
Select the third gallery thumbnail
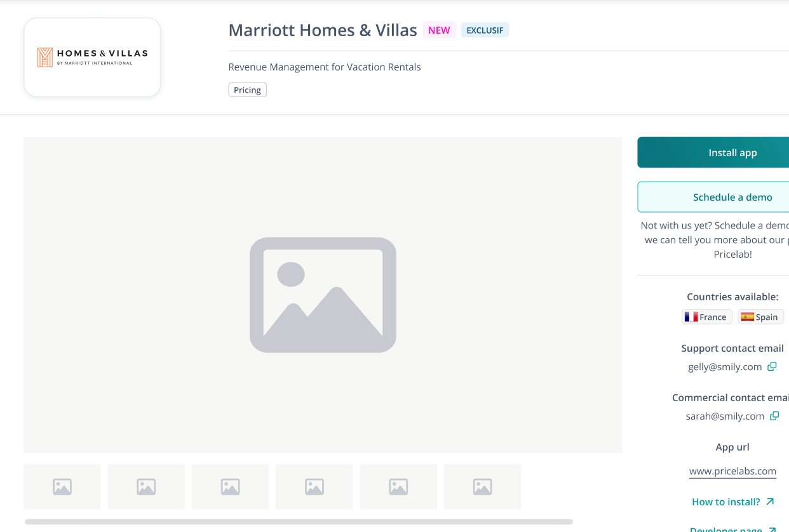[x=230, y=486]
